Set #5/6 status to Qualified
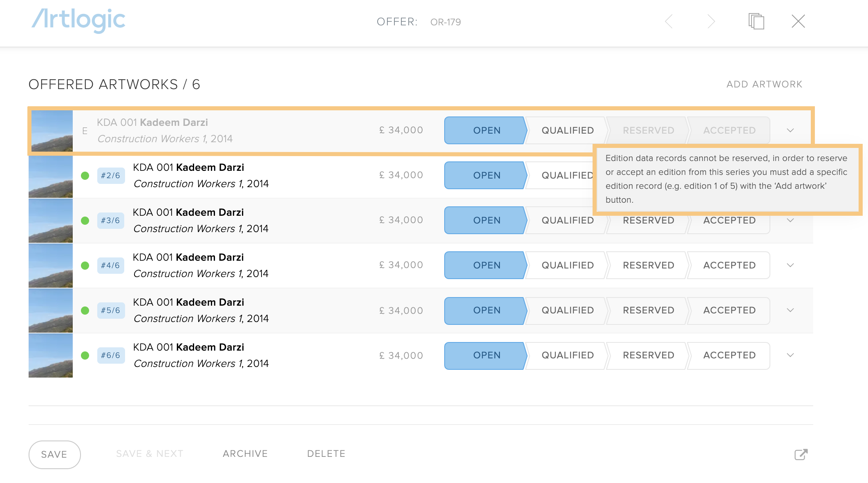This screenshot has width=868, height=483. (567, 310)
